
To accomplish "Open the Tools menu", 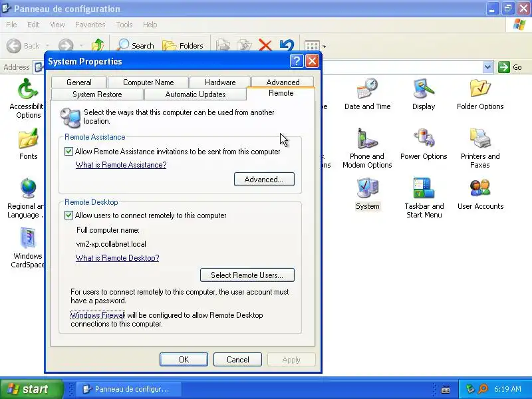I will click(x=124, y=25).
